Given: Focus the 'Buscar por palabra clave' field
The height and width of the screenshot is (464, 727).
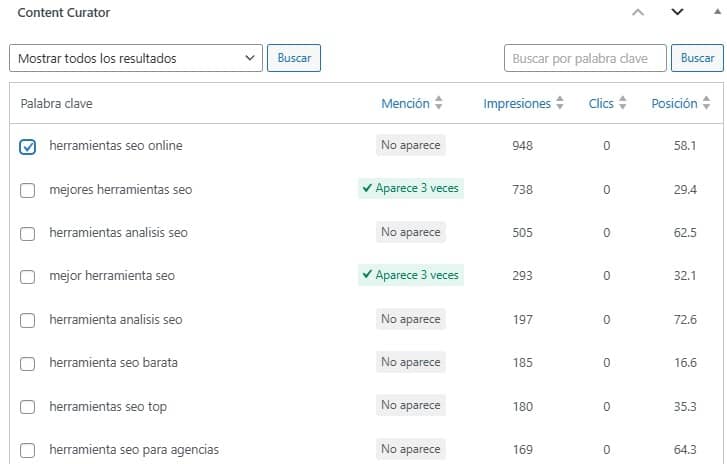Looking at the screenshot, I should 585,58.
